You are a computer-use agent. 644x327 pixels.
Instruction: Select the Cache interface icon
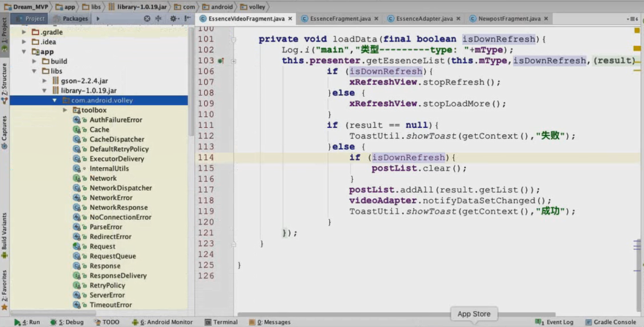[77, 130]
